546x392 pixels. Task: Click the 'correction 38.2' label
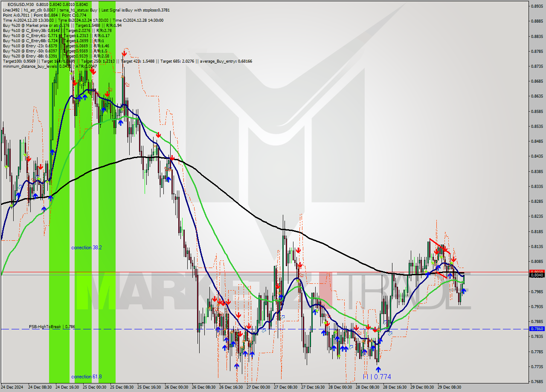87,248
